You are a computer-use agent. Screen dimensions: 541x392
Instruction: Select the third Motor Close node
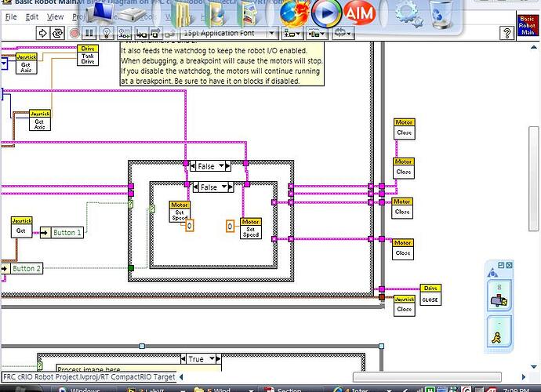coord(402,209)
